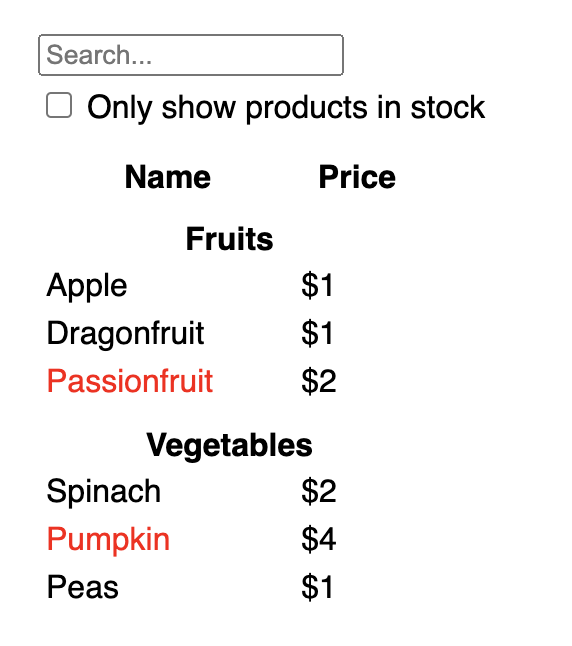Viewport: 572px width, 646px height.
Task: Click the 'Only show products in stock' label
Action: pos(286,108)
